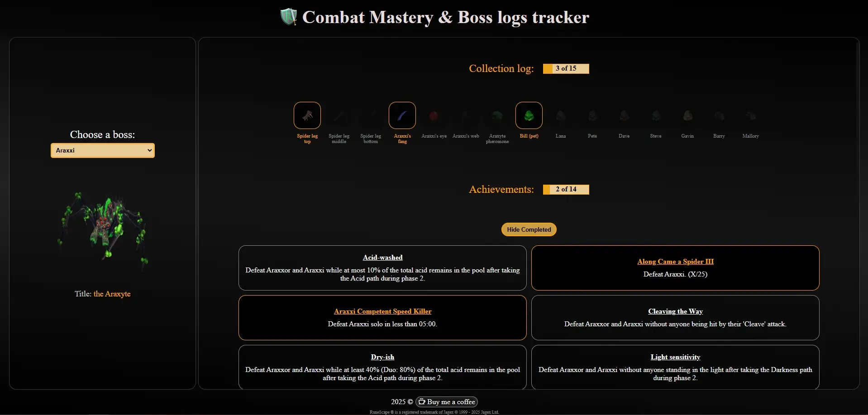Open the Choose a boss dropdown
This screenshot has height=415, width=868.
[103, 150]
